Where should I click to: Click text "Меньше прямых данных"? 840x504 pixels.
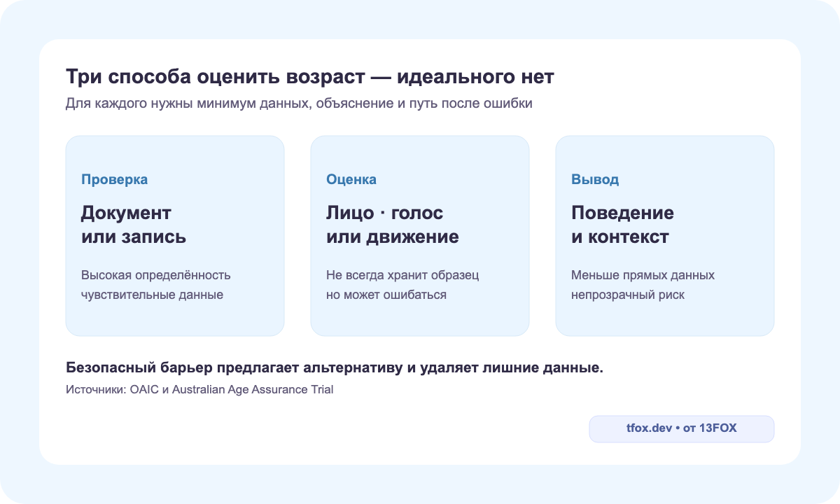[643, 275]
